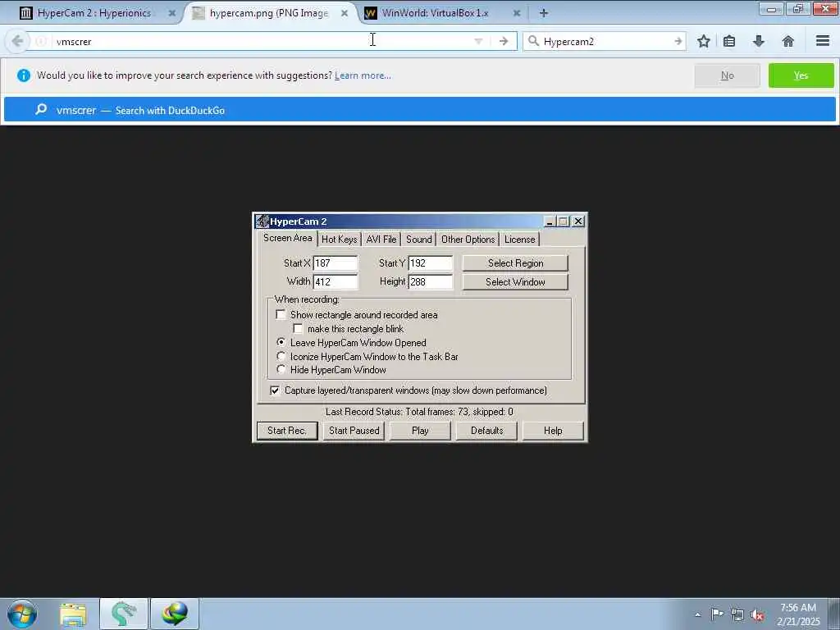Viewport: 840px width, 630px height.
Task: Show hidden tray icons arrow
Action: coord(697,614)
